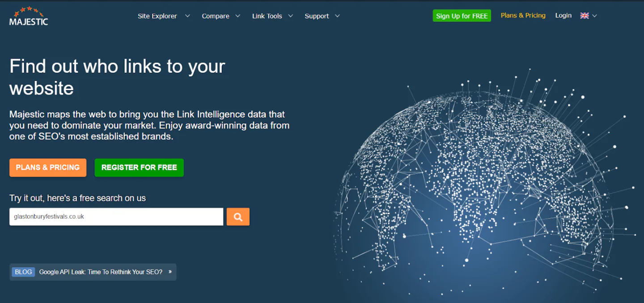Viewport: 644px width, 303px height.
Task: Open the Google API Leak blog link
Action: (x=101, y=272)
